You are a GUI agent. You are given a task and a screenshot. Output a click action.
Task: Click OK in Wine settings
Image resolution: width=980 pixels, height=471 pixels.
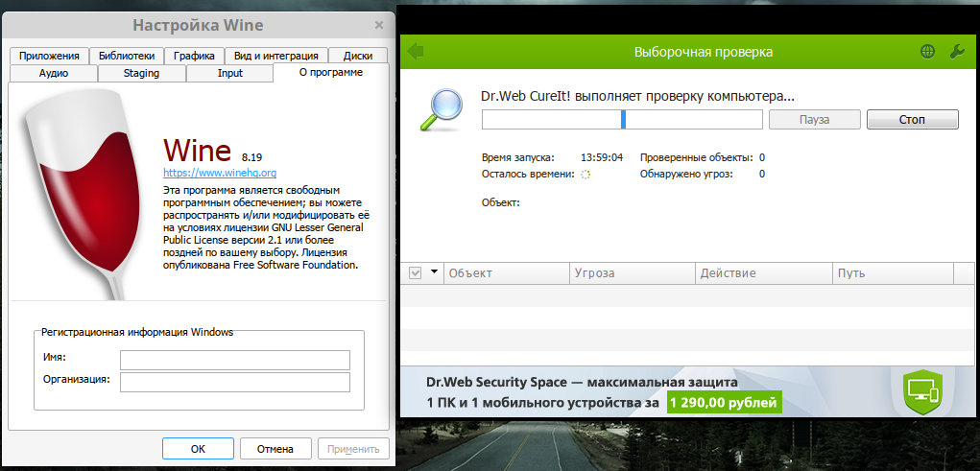[x=198, y=448]
